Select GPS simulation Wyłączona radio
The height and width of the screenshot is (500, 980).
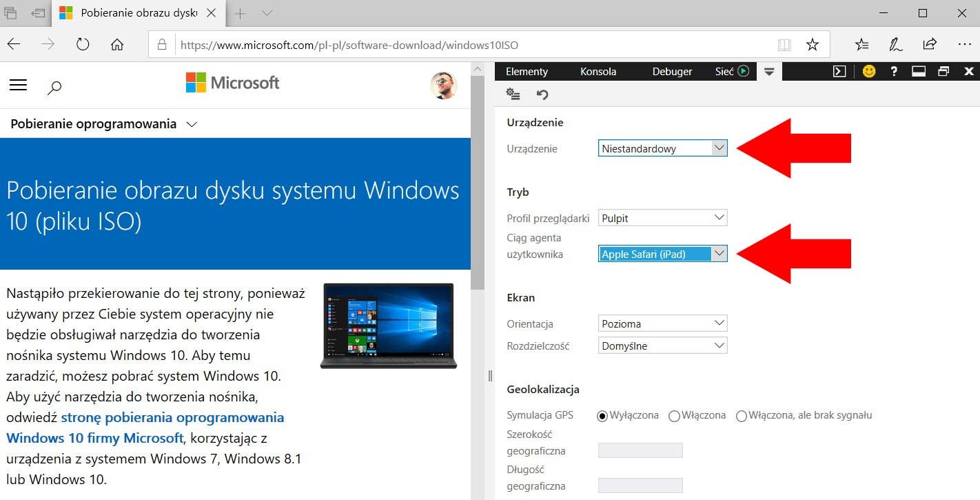[602, 416]
